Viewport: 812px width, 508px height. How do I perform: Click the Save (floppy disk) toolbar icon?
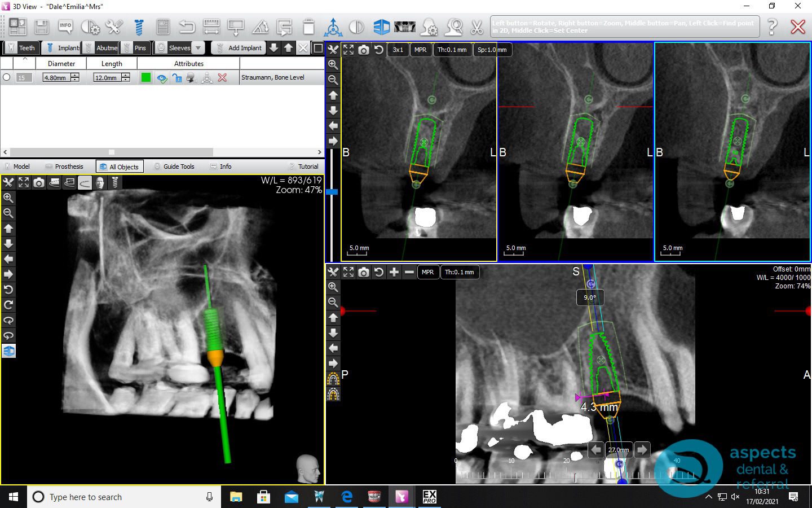[x=42, y=27]
